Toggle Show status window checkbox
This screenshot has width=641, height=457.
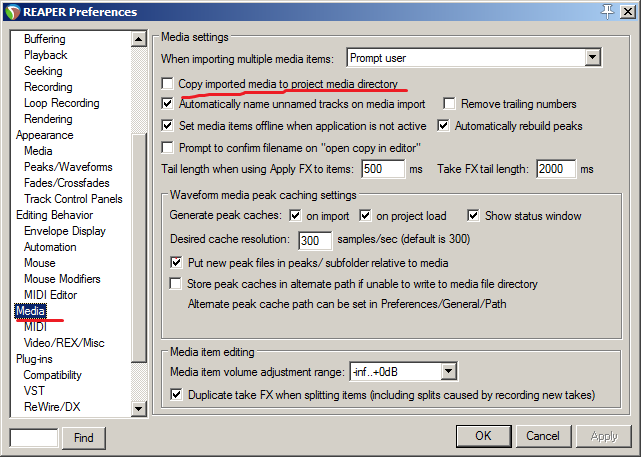coord(473,215)
